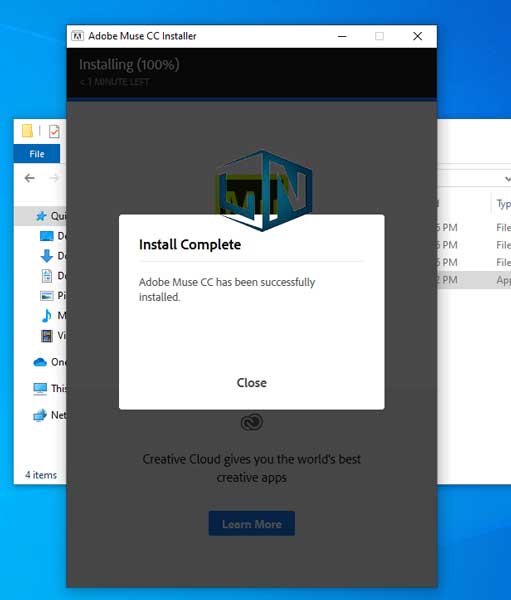The height and width of the screenshot is (600, 511).
Task: Expand the Explorer address dropdown chevron
Action: click(507, 179)
